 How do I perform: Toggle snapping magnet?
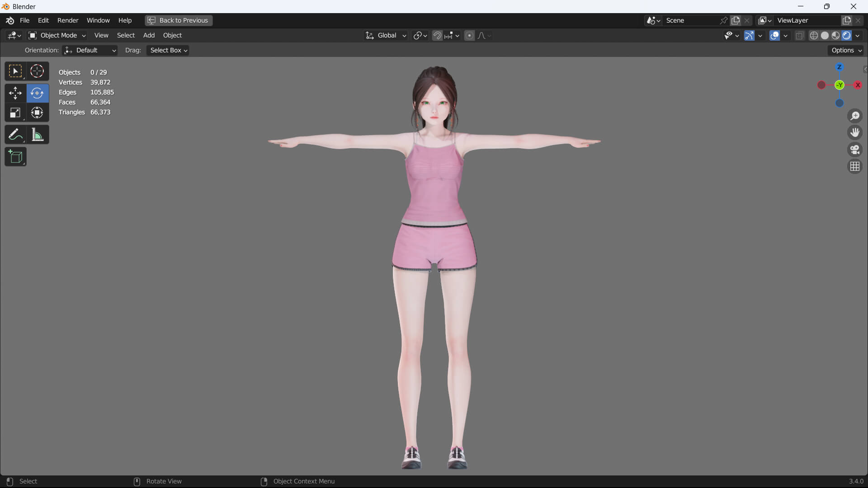coord(437,35)
